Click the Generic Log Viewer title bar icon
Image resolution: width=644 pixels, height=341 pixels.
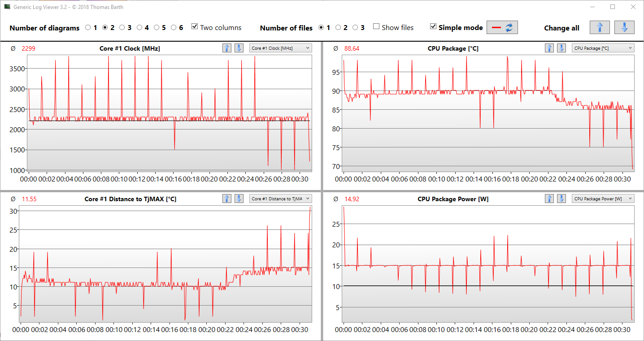point(7,7)
